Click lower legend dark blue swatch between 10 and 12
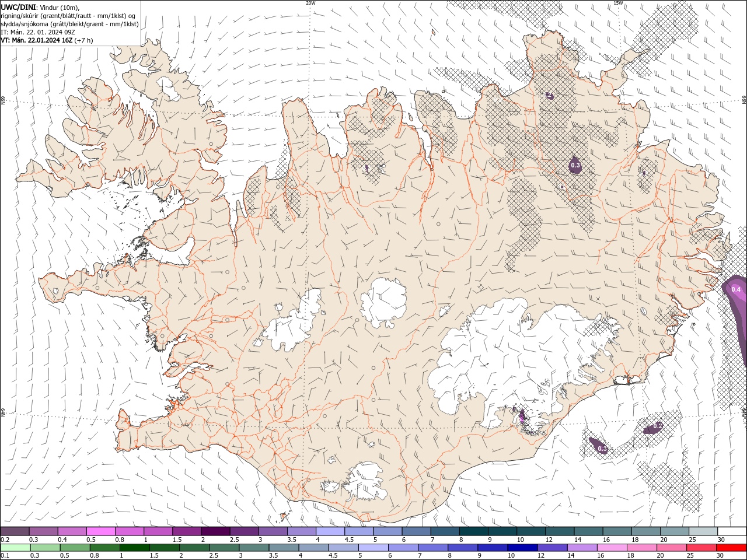This screenshot has height=560, width=747. click(522, 548)
